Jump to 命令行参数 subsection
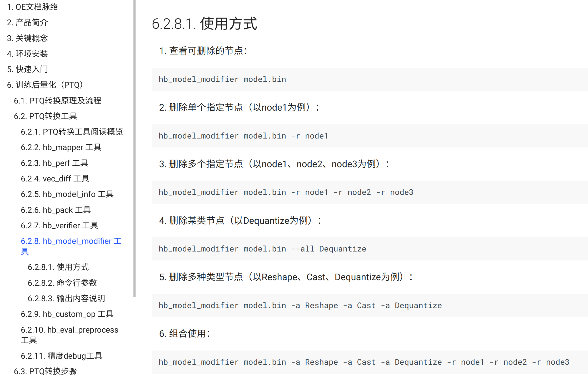This screenshot has width=588, height=375. coord(62,283)
